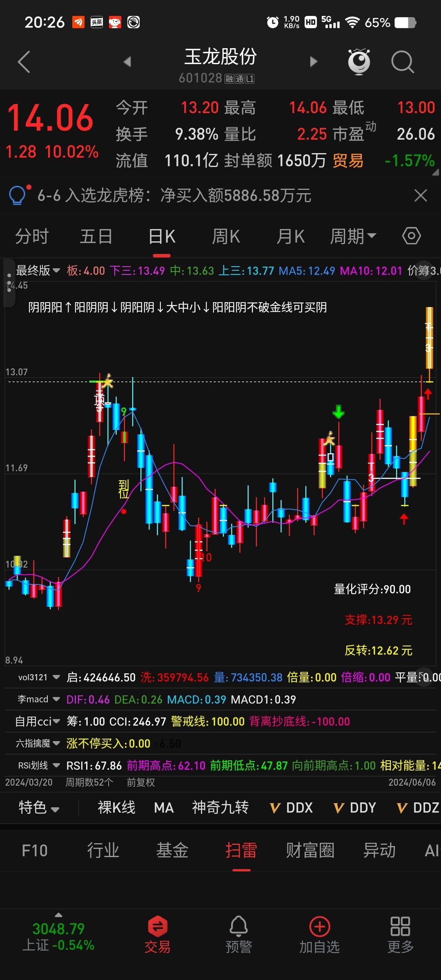This screenshot has height=980, width=441.
Task: Enable the DDZ indicator
Action: pyautogui.click(x=418, y=808)
